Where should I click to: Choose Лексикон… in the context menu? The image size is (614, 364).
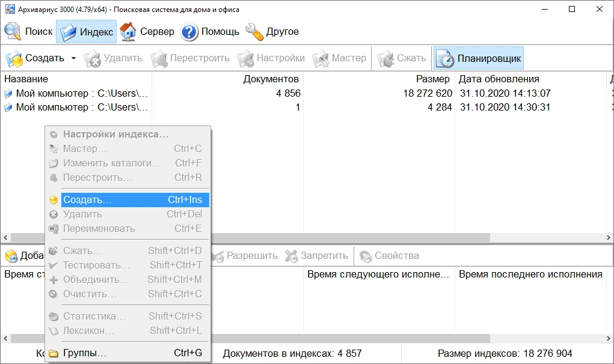pyautogui.click(x=127, y=331)
